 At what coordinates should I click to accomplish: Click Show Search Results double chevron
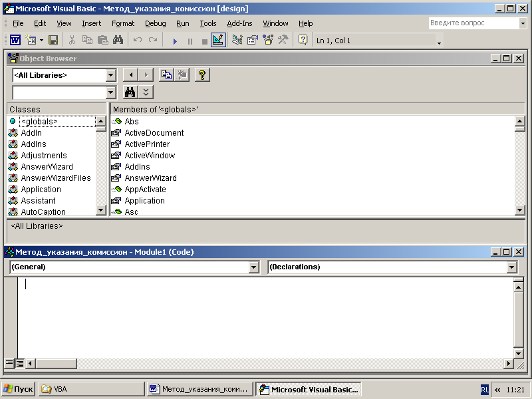point(146,92)
